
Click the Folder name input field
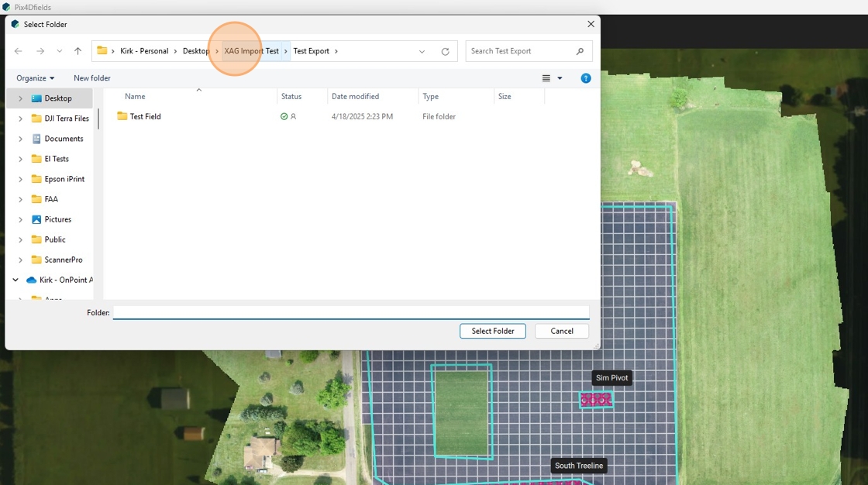(x=351, y=313)
